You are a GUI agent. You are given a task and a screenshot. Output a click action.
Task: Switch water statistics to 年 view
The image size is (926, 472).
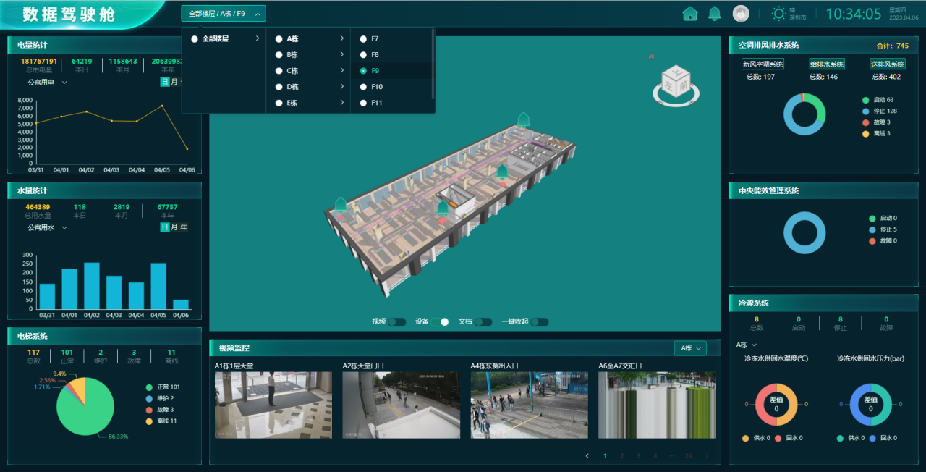point(182,227)
